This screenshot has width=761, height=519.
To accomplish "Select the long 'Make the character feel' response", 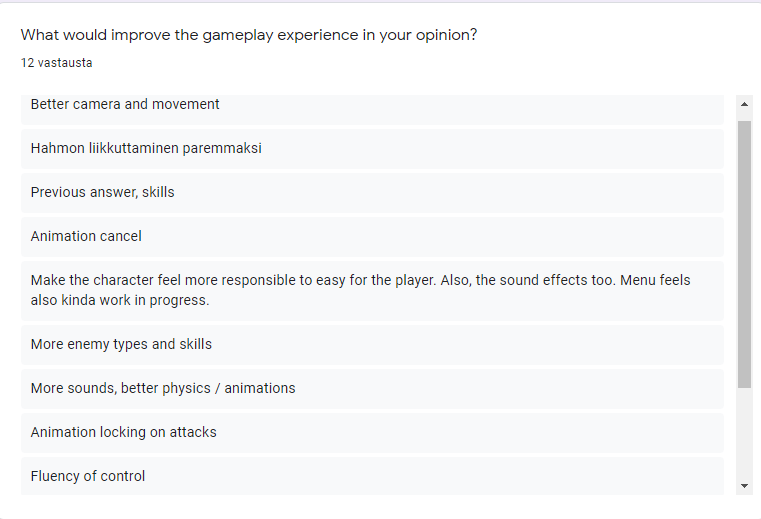I will click(x=372, y=291).
